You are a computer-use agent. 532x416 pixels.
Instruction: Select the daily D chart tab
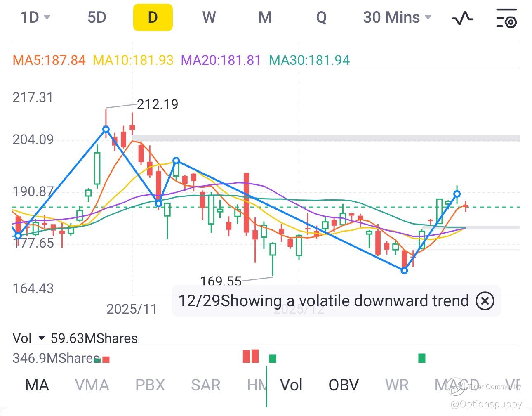(153, 17)
